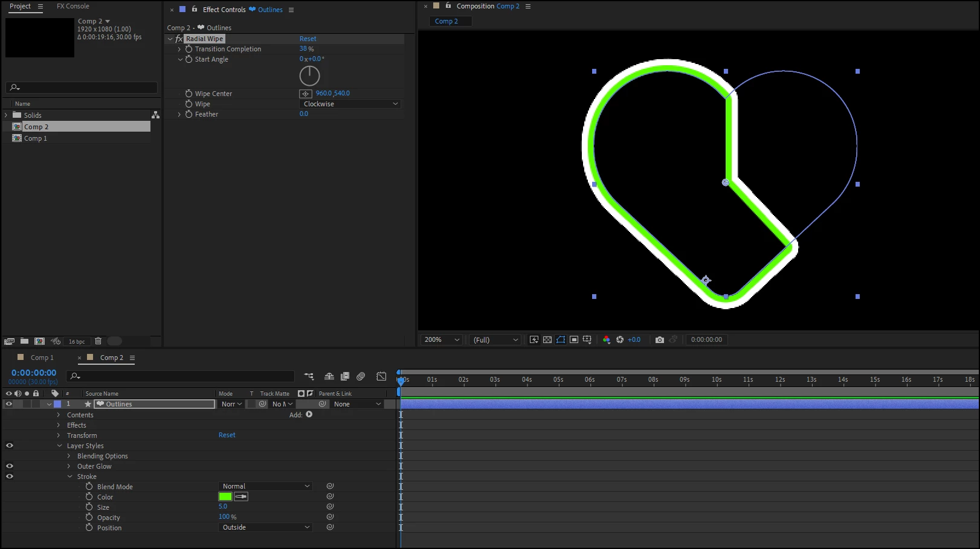Viewport: 980px width, 549px height.
Task: Toggle Transition Completion stopwatch
Action: point(189,49)
